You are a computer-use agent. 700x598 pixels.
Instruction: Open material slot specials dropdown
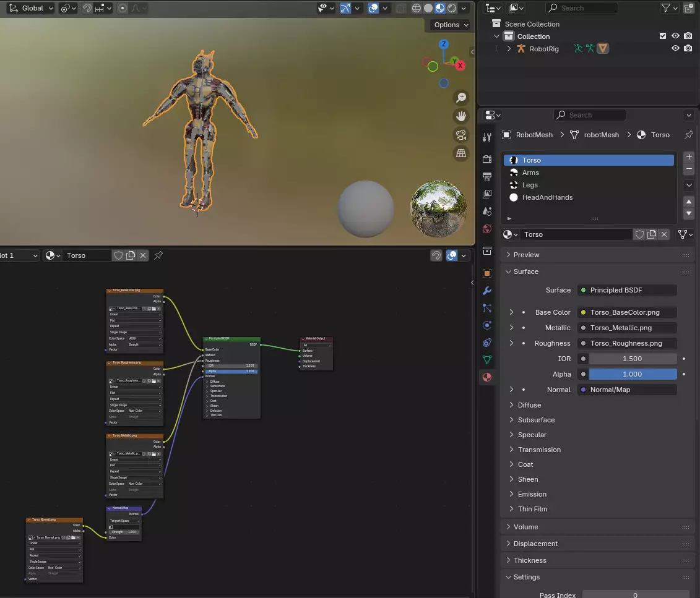tap(689, 185)
